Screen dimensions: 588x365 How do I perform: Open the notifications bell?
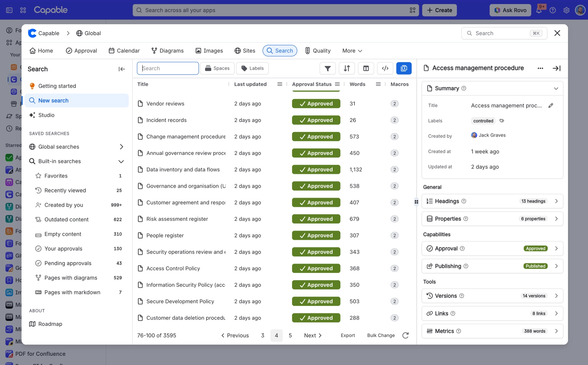(x=539, y=10)
